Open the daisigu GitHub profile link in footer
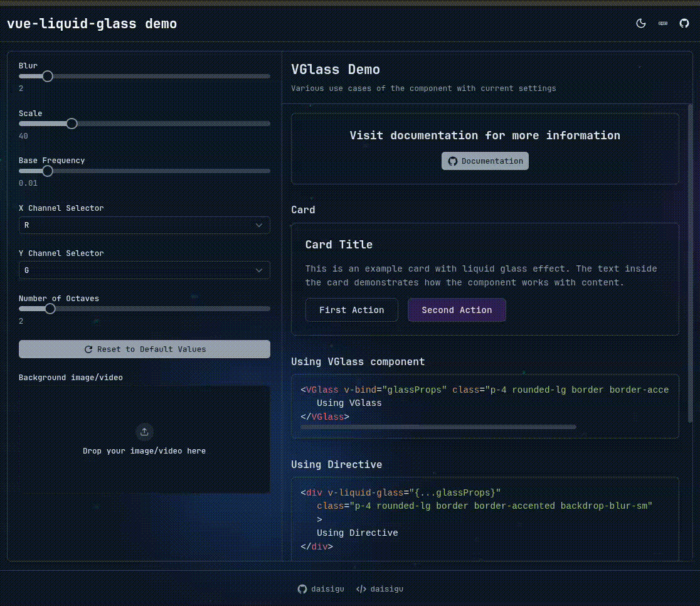700x606 pixels. pyautogui.click(x=321, y=589)
